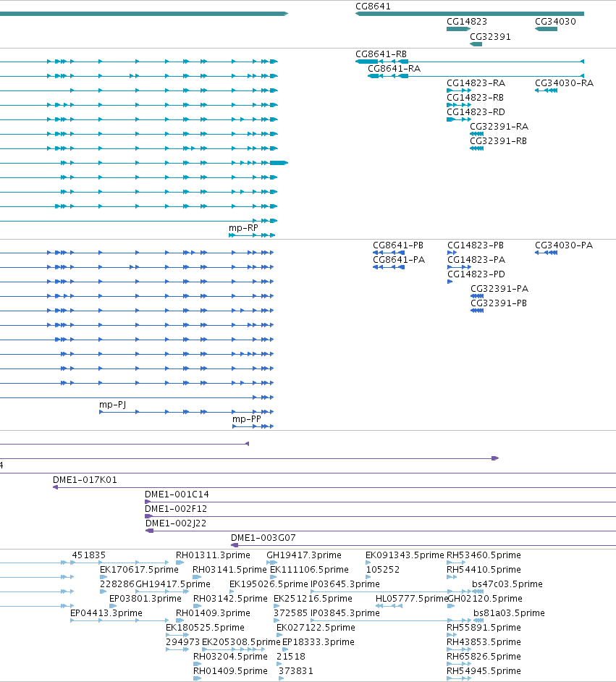Select transcript CG14823-RA label
The width and height of the screenshot is (616, 682).
pyautogui.click(x=476, y=83)
